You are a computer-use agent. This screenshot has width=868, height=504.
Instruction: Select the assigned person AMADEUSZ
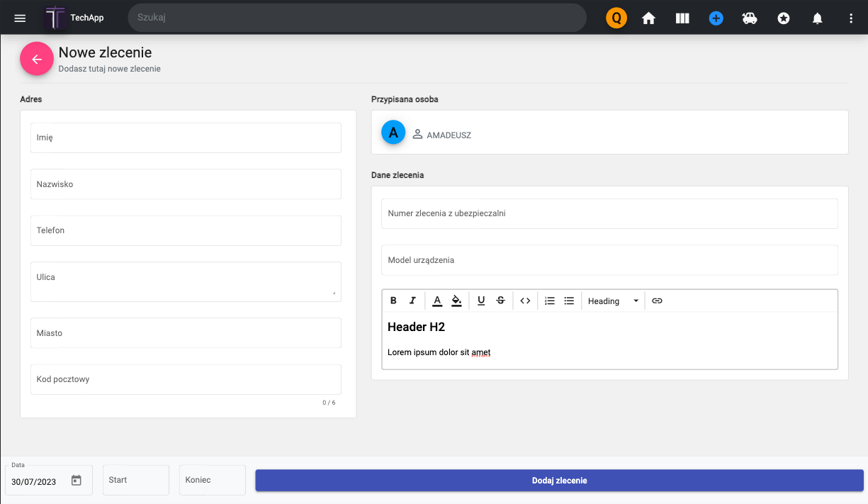[441, 135]
